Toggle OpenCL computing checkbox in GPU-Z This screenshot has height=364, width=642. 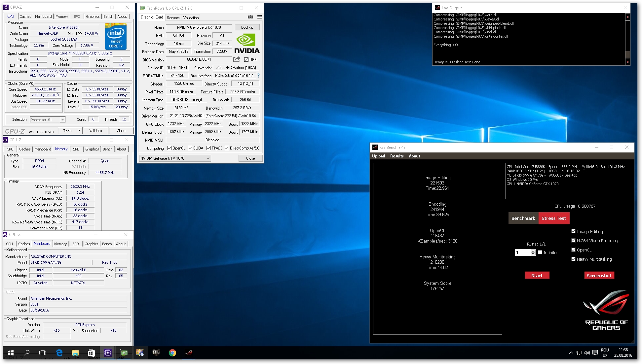click(x=169, y=148)
